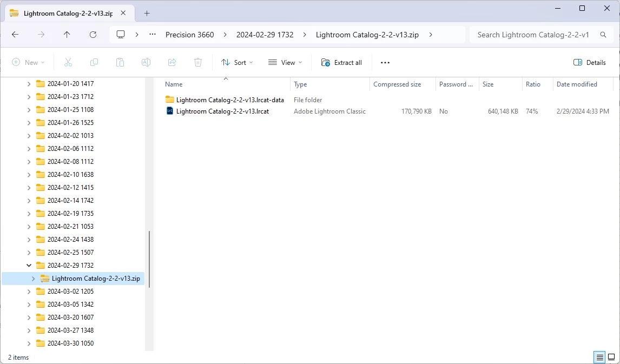Screen dimensions: 620x364
Task: Open the See more toolbar options
Action: tap(385, 62)
